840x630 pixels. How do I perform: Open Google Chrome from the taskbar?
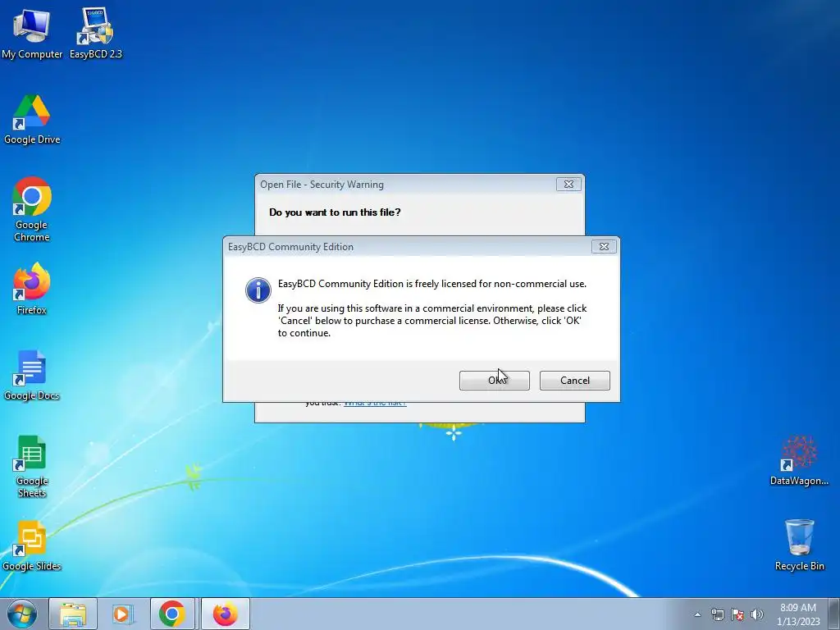(x=172, y=614)
